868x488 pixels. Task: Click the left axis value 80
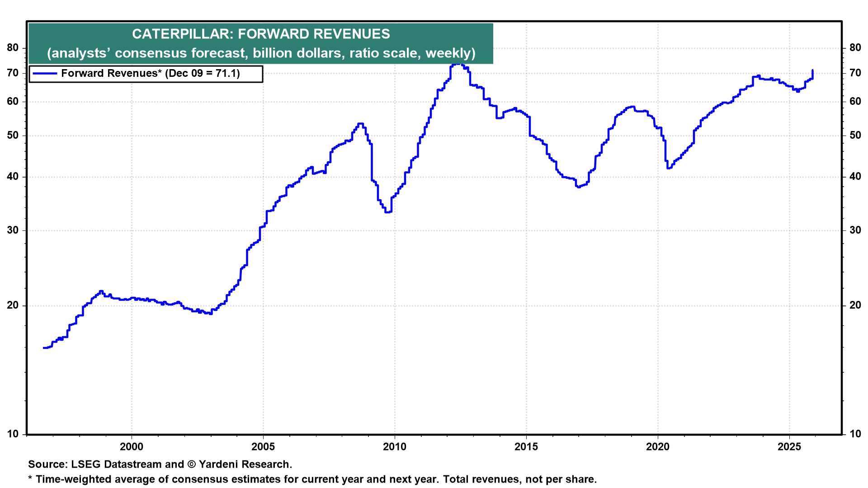tap(13, 48)
